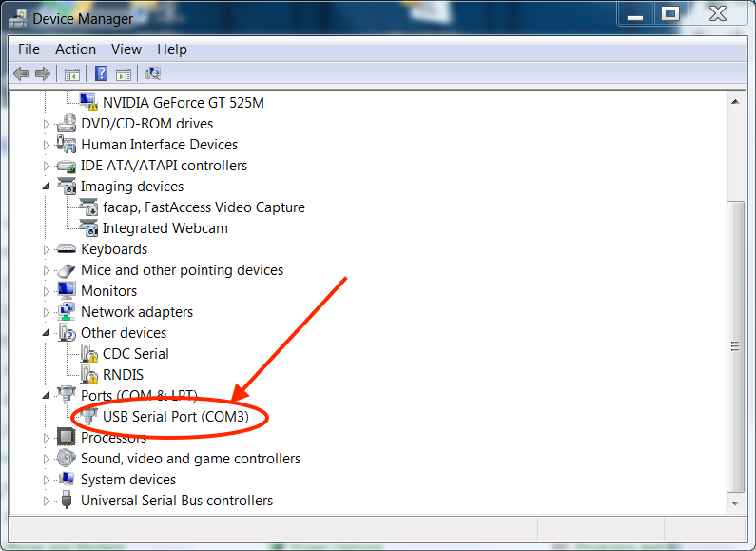Click the Imaging devices category icon

tap(66, 186)
